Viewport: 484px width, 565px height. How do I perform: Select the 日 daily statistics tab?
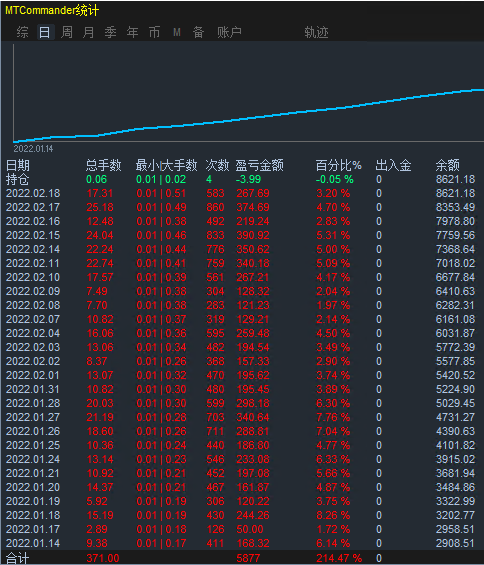coord(45,32)
